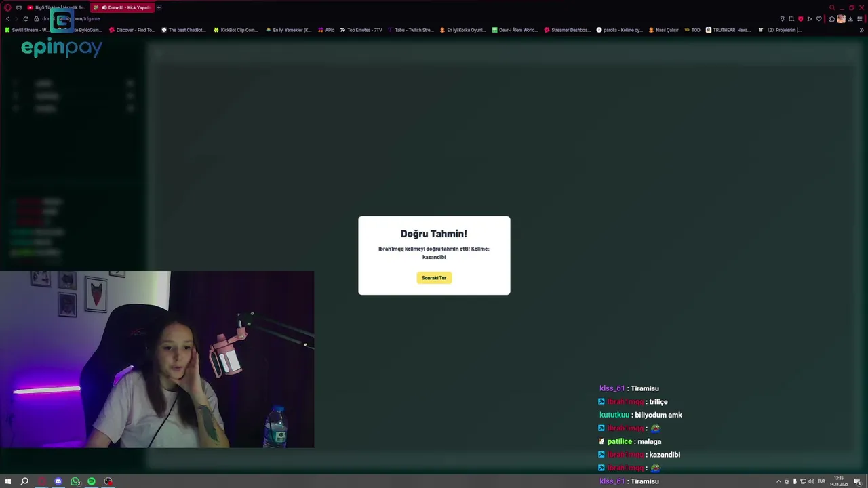The image size is (868, 488).
Task: Open The best ChatBot bookmark
Action: tap(184, 30)
